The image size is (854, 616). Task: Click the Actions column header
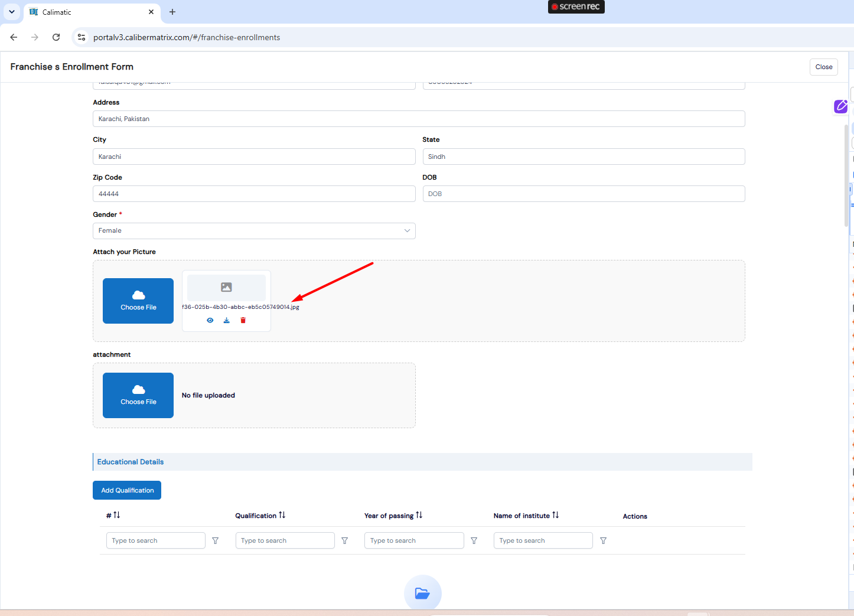[635, 516]
